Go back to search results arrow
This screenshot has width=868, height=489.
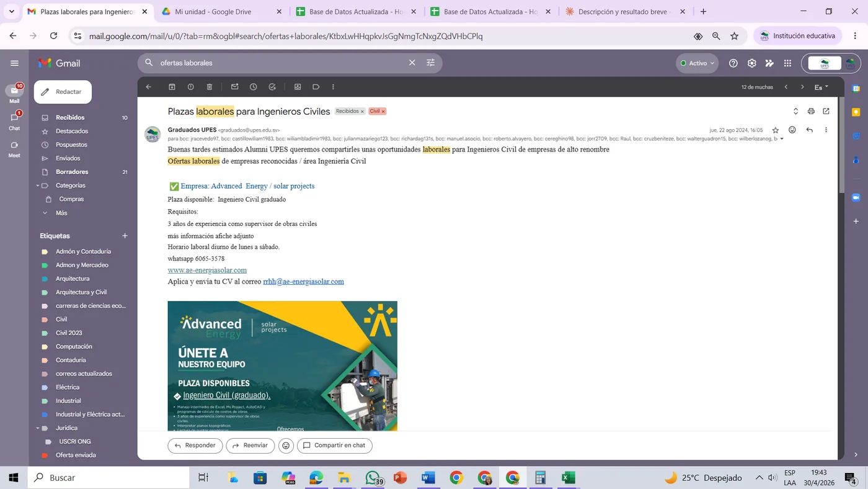(x=149, y=87)
